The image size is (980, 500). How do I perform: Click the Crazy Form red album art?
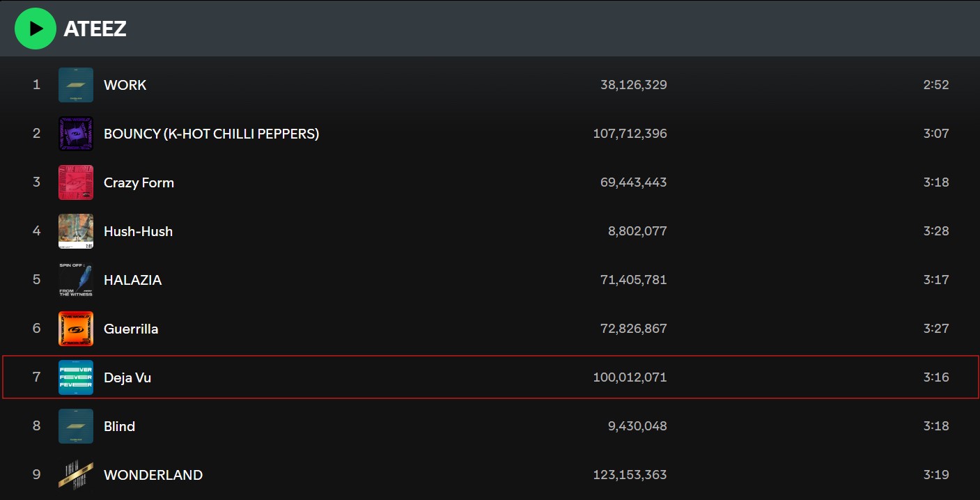pos(76,182)
